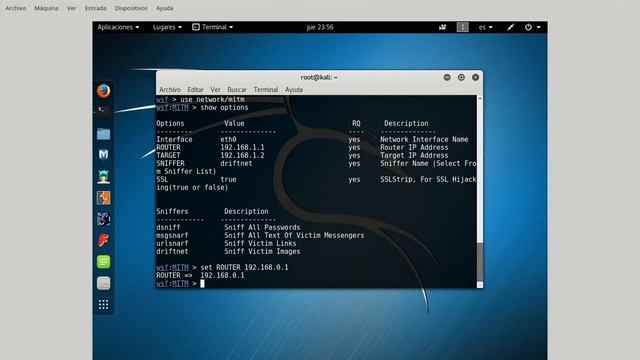Open the Terminal app menu in top panel
The height and width of the screenshot is (360, 640).
[x=213, y=27]
